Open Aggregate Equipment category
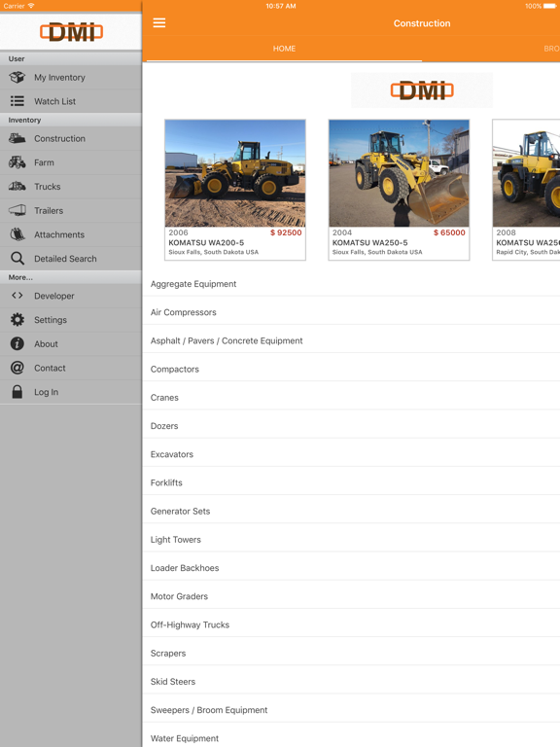Viewport: 560px width, 747px height. pyautogui.click(x=351, y=284)
